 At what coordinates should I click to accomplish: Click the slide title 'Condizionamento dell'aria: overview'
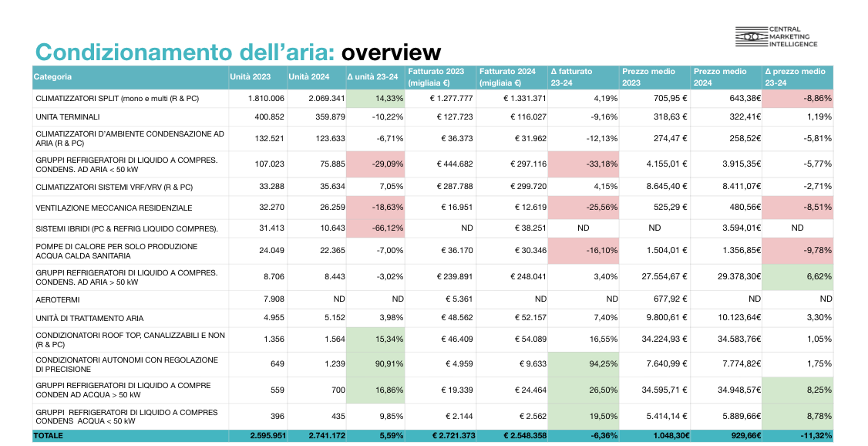(x=237, y=52)
